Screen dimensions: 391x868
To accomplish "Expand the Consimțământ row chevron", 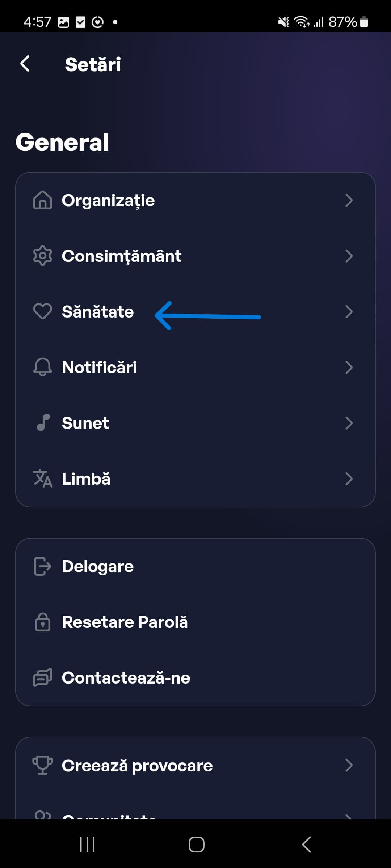I will point(349,256).
